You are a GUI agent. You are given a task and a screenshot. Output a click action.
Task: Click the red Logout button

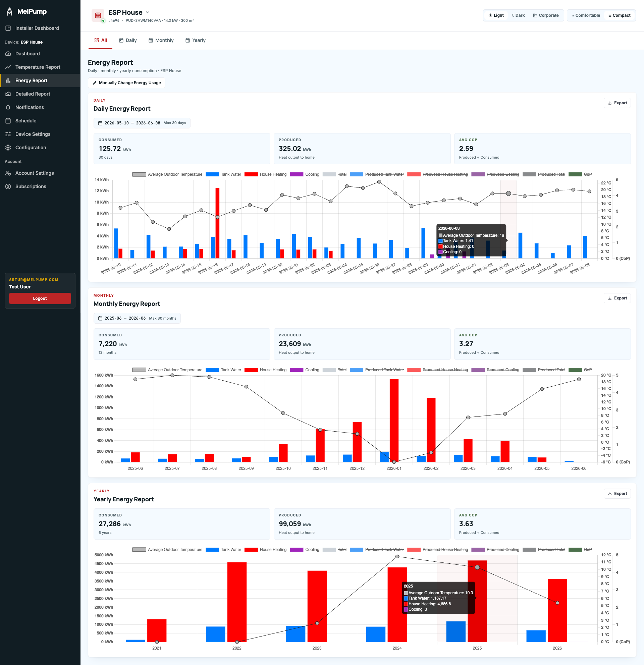[40, 298]
